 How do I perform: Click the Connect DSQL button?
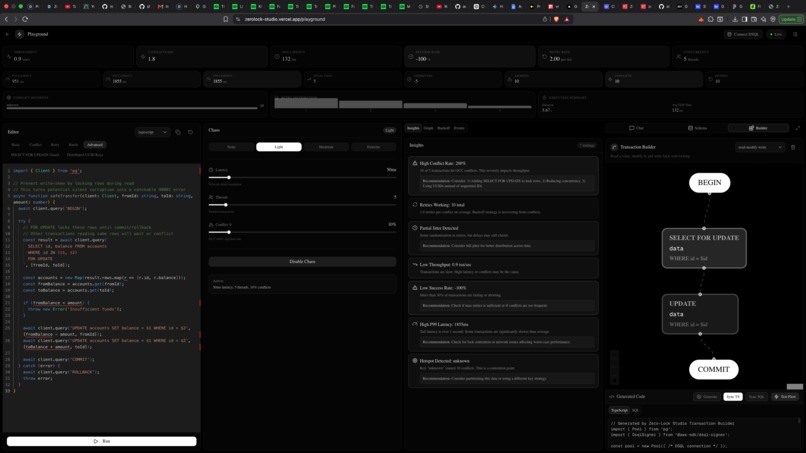(x=743, y=34)
